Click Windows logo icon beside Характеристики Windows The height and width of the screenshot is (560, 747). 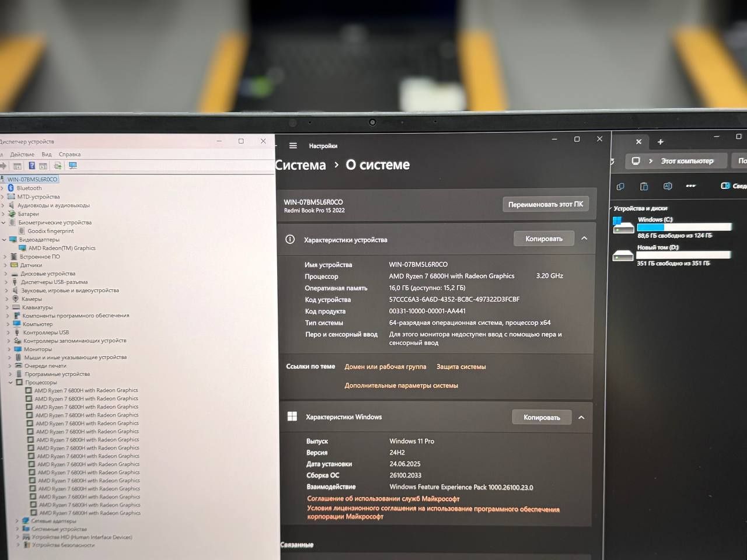tap(292, 416)
